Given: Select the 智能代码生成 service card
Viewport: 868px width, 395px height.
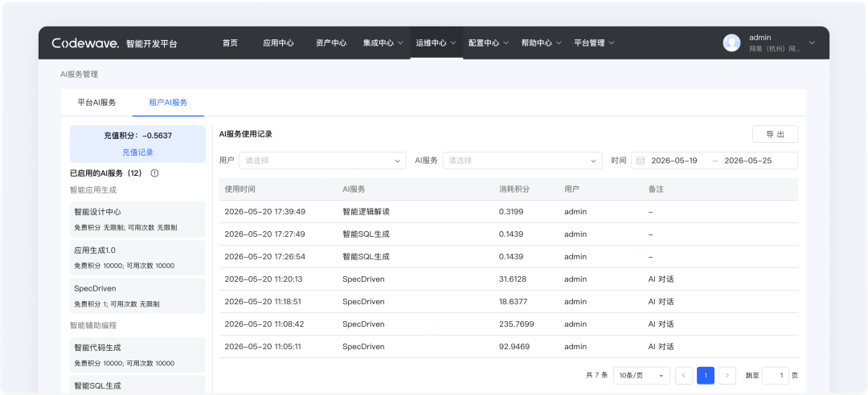Looking at the screenshot, I should coord(137,355).
